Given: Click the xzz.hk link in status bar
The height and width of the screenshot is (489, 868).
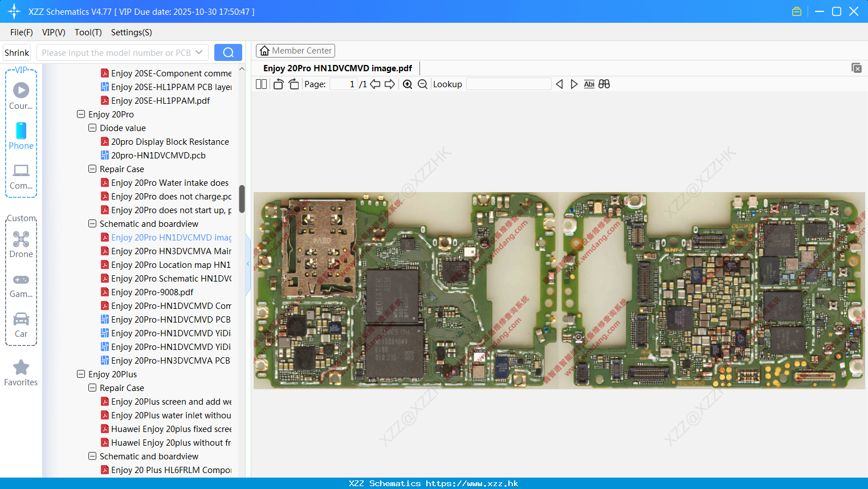Looking at the screenshot, I should coord(472,483).
